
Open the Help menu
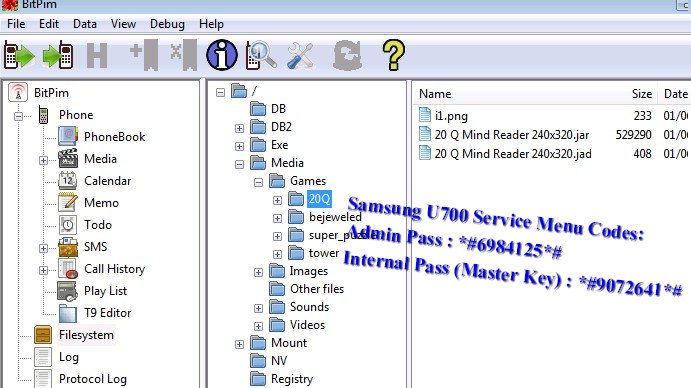[212, 24]
